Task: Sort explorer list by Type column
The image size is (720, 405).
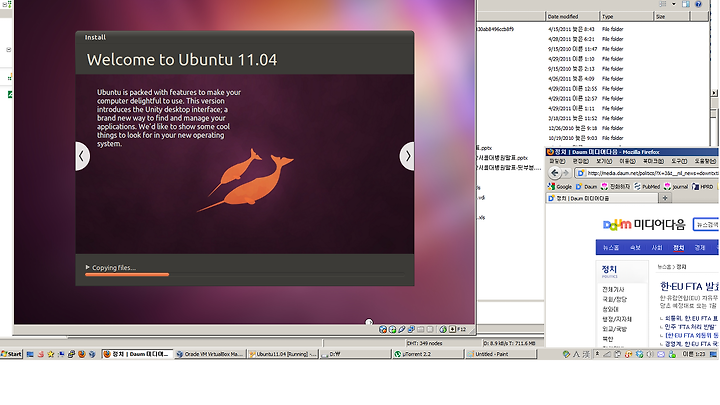Action: click(x=626, y=17)
